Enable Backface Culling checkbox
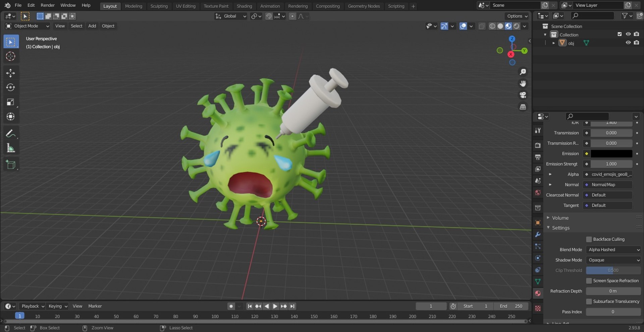Image resolution: width=644 pixels, height=332 pixels. [589, 239]
